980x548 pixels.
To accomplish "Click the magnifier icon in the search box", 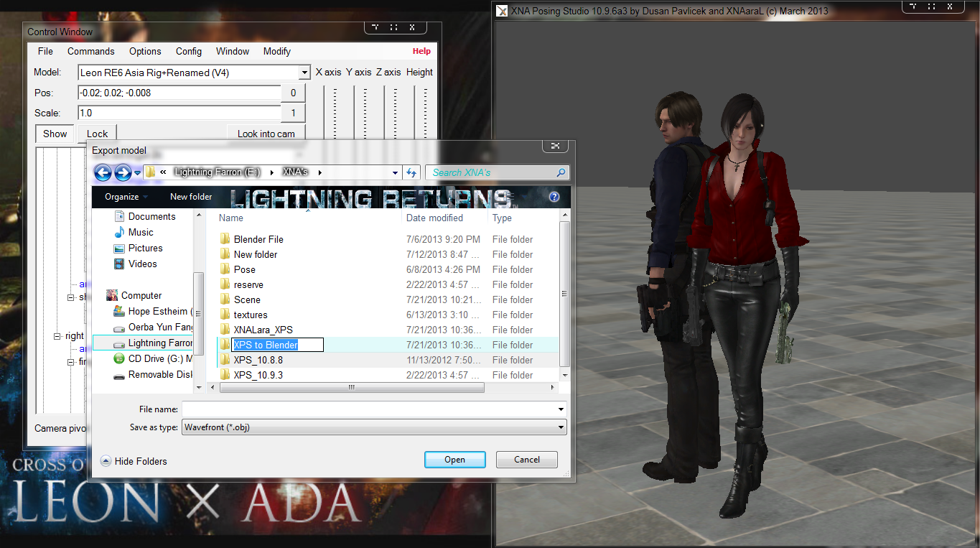I will click(x=561, y=172).
